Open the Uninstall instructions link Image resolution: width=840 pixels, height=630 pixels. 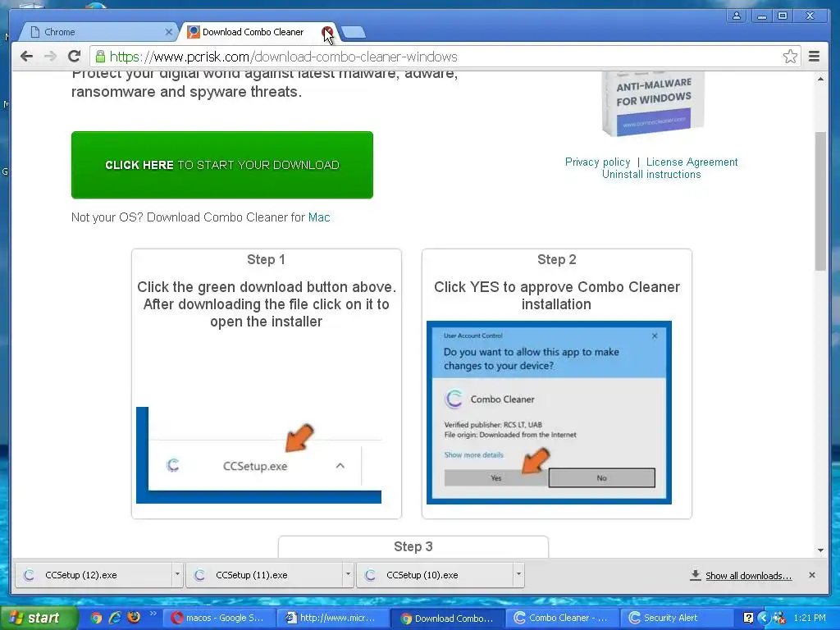(651, 174)
